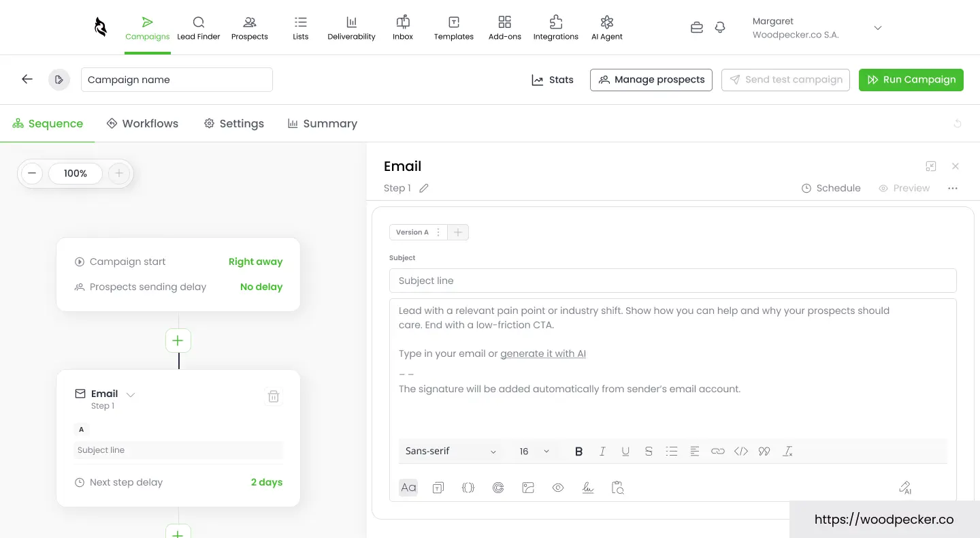Open campaign Stats
Screen dimensions: 980x538
point(553,80)
